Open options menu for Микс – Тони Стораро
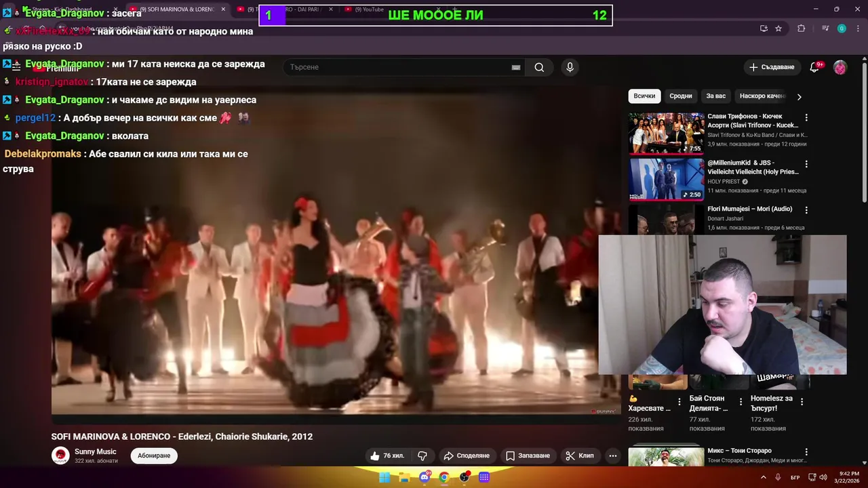 coord(806,452)
